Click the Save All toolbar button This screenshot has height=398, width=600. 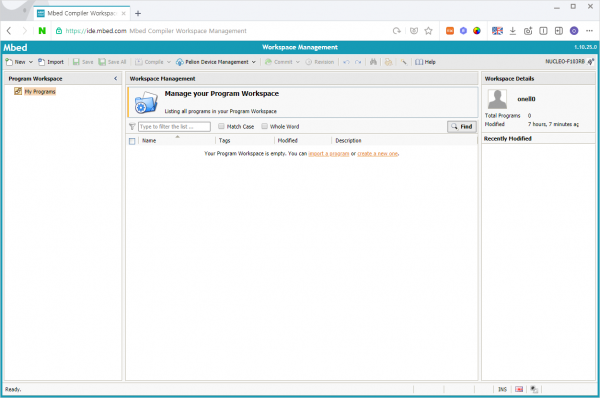point(112,62)
